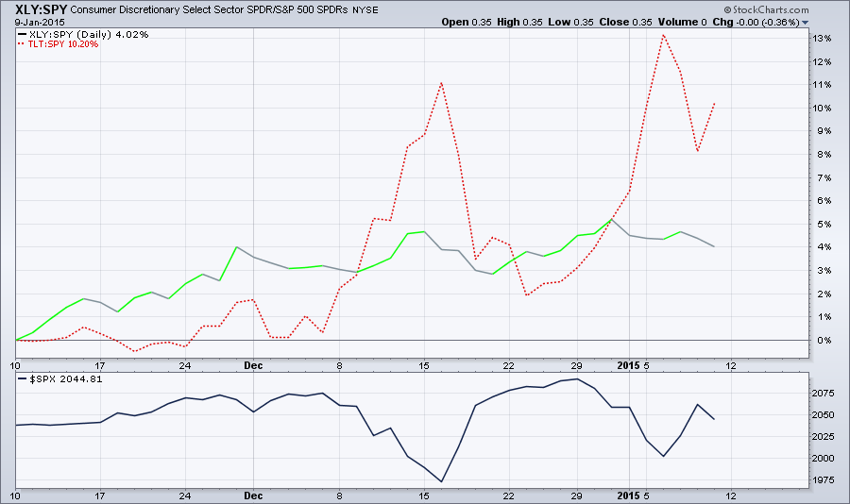This screenshot has height=504, width=850.
Task: Click the Chg -0.00 (-0.36%) value
Action: (756, 23)
